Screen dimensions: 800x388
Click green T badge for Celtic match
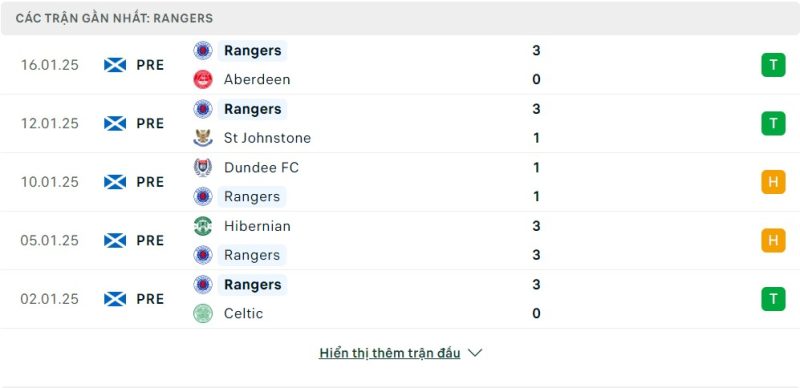coord(773,299)
